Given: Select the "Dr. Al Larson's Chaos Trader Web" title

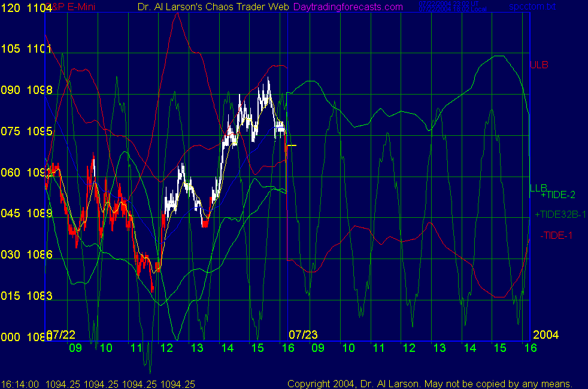Looking at the screenshot, I should pos(213,7).
